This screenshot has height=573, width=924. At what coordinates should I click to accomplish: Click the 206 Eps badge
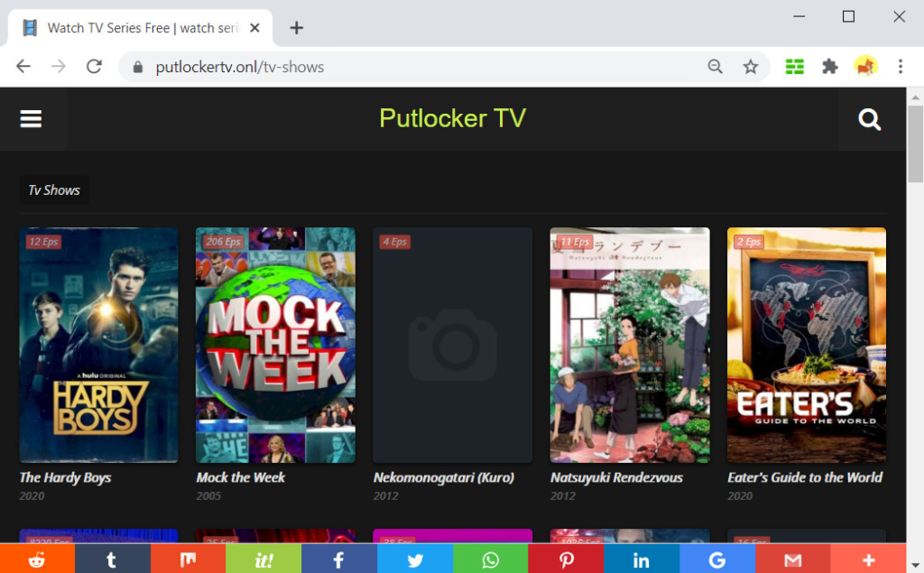pyautogui.click(x=224, y=242)
